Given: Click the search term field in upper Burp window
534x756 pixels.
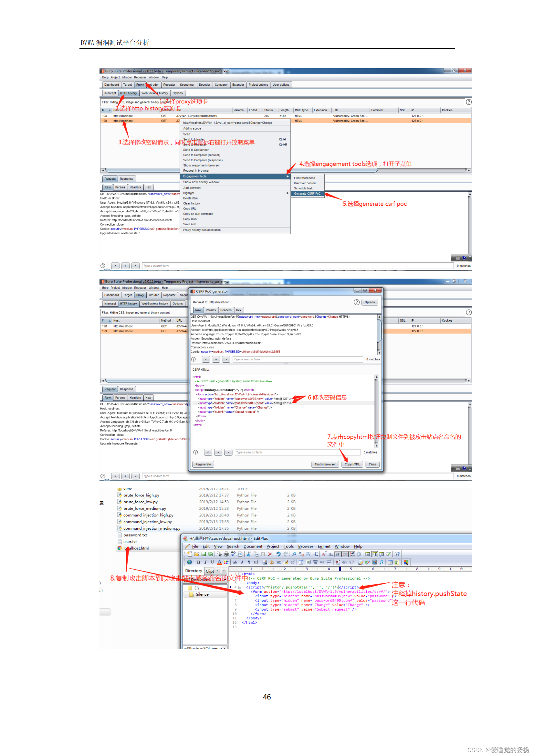Looking at the screenshot, I should tap(298, 266).
